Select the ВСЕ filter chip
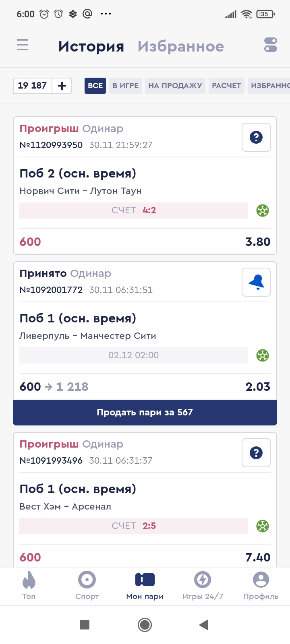The image size is (290, 644). click(x=95, y=86)
